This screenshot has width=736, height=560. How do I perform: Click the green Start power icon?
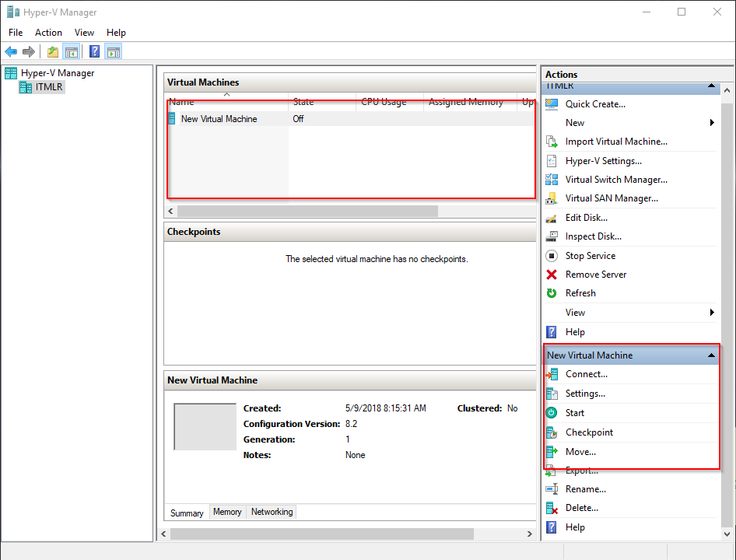point(552,413)
